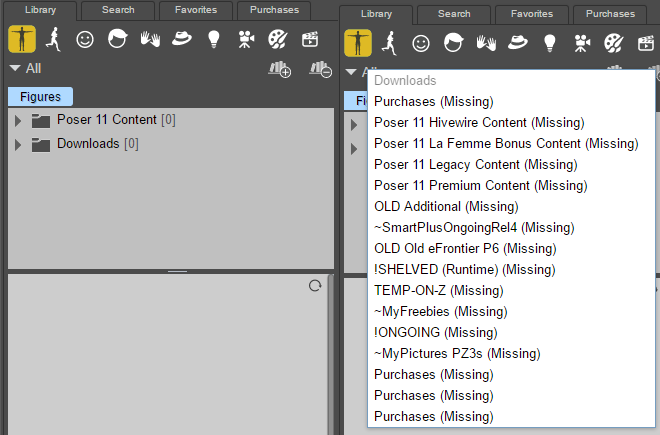Click the Figures label in left panel
The height and width of the screenshot is (435, 660).
40,97
